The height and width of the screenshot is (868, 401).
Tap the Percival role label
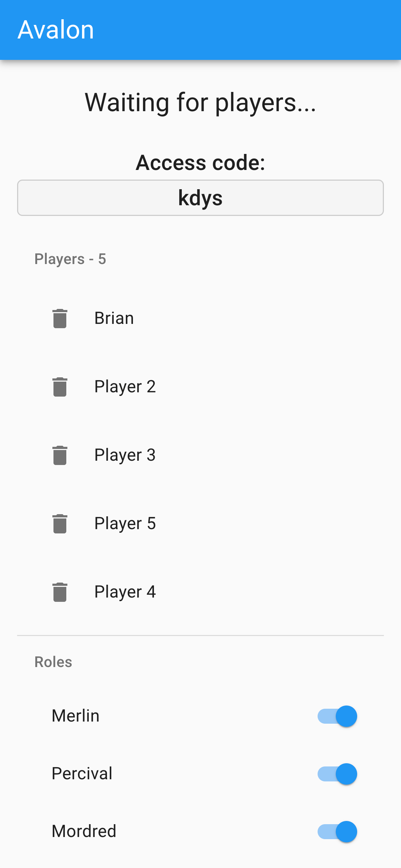point(82,774)
